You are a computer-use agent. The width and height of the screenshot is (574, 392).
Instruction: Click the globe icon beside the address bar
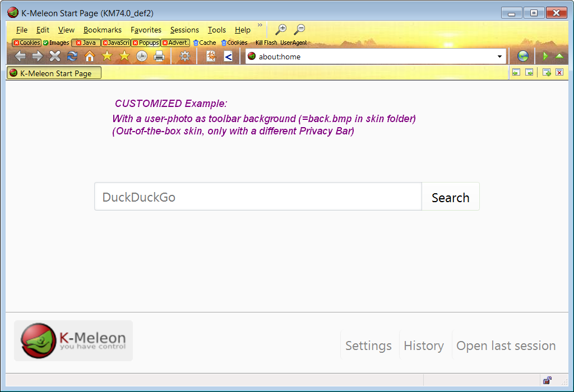(x=523, y=56)
